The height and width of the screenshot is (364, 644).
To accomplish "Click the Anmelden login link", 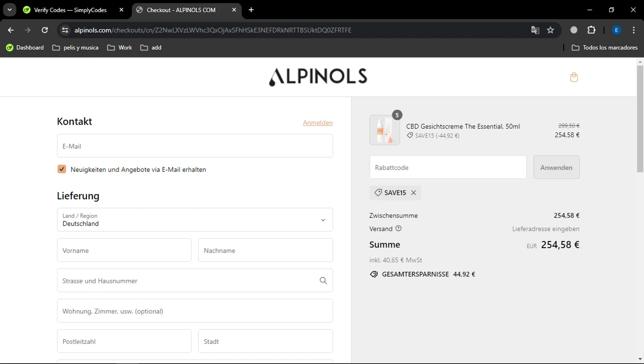I will (318, 122).
